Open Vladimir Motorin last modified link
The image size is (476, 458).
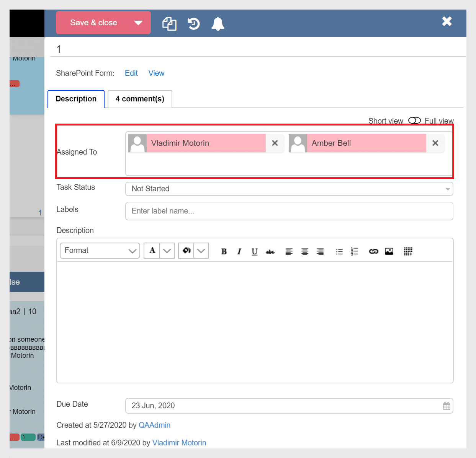179,443
